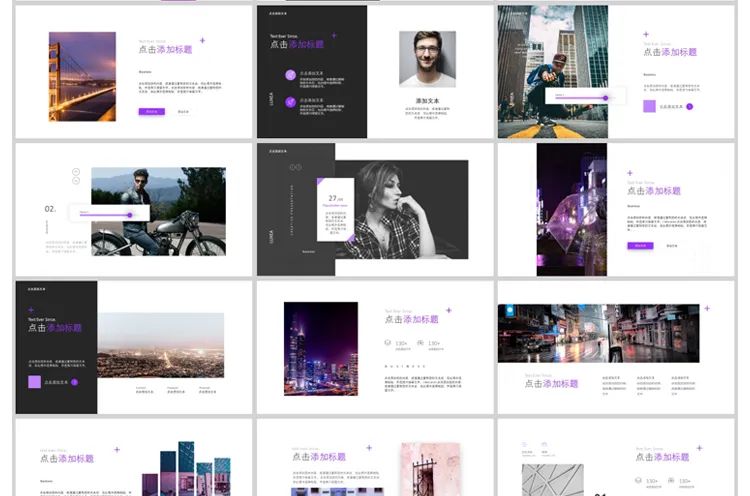This screenshot has width=750, height=496.
Task: Click the upper circular arrow icon above '02.'
Action: coord(76,172)
